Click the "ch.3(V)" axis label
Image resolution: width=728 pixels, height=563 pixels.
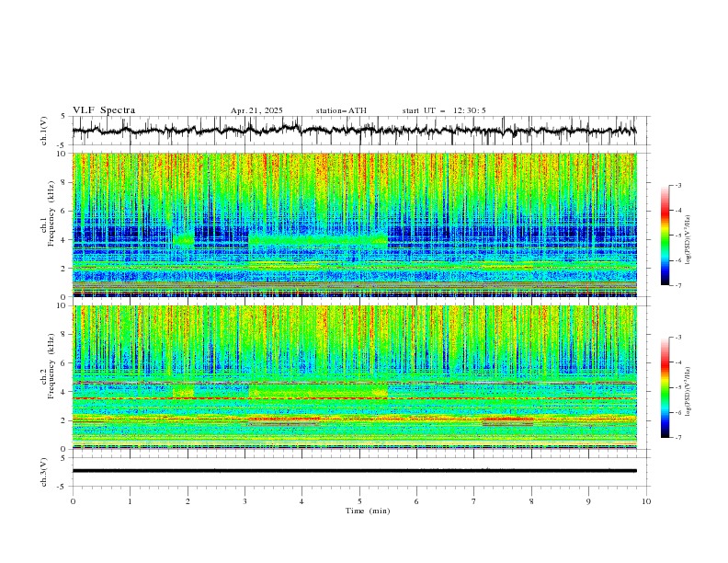coord(44,472)
